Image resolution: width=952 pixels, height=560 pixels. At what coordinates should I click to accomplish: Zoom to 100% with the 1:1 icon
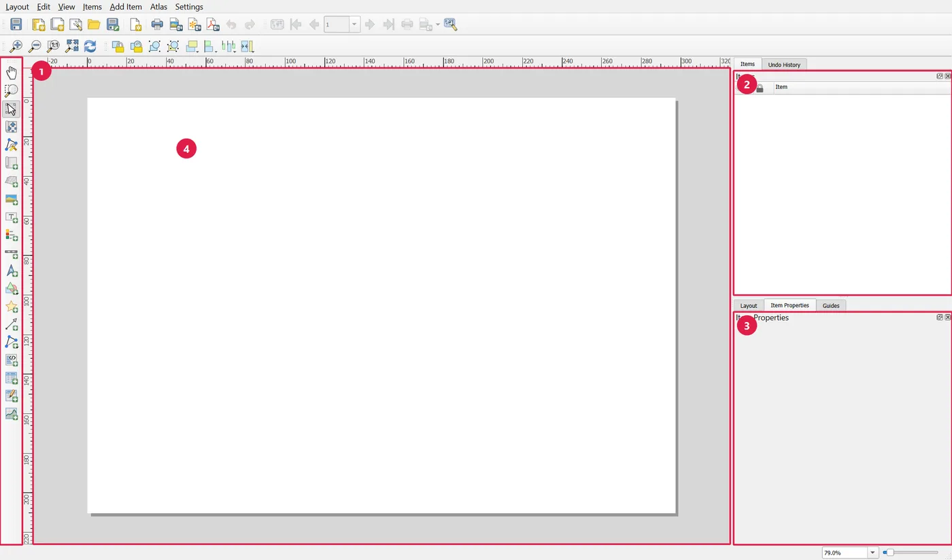[x=52, y=46]
